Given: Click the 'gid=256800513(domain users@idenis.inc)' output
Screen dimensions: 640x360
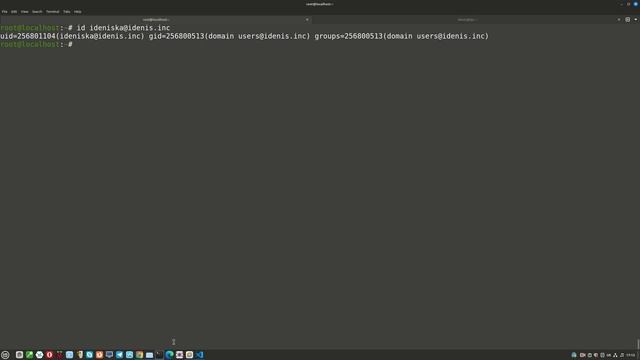Looking at the screenshot, I should coord(229,36).
